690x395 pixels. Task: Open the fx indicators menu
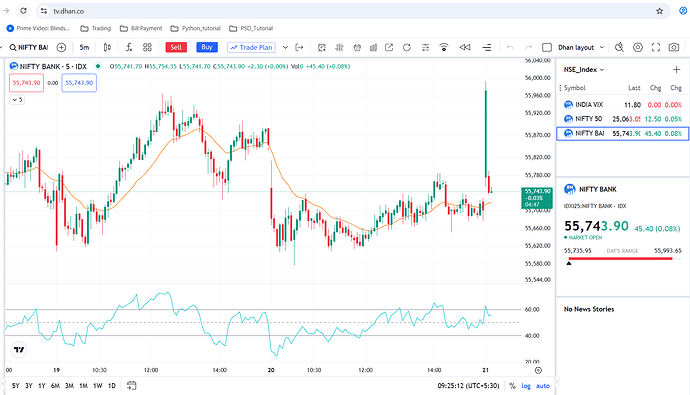pos(128,48)
